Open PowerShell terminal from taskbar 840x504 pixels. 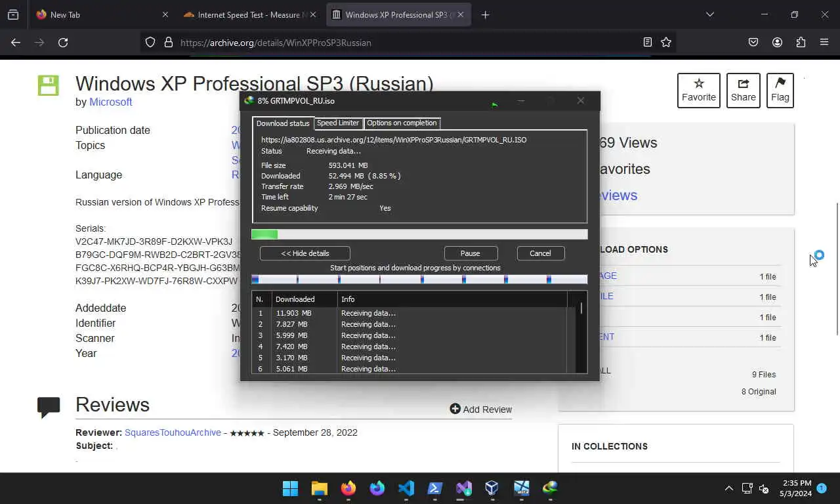(434, 488)
